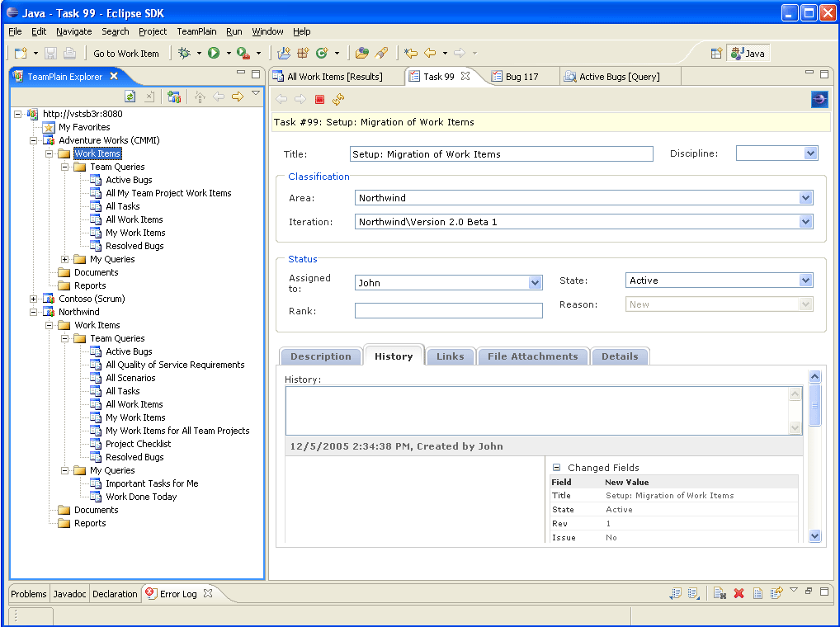The width and height of the screenshot is (840, 627).
Task: Click the New wizard toolbar icon
Action: tap(21, 53)
